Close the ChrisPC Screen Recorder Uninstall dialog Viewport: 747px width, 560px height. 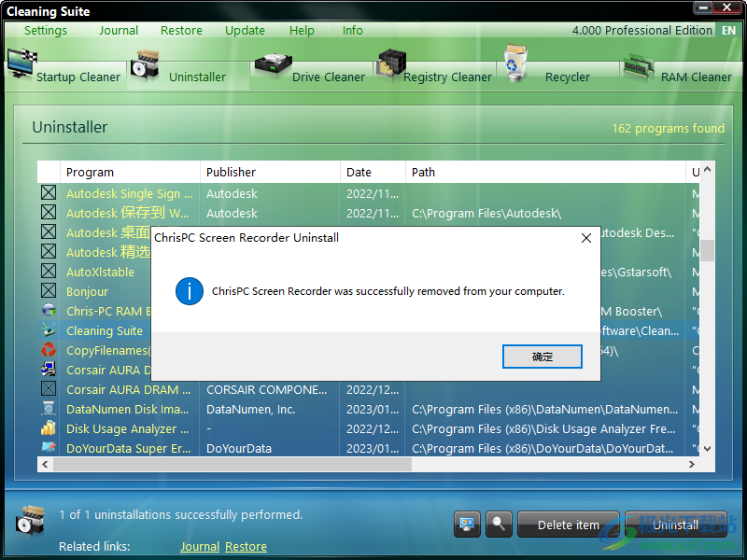click(586, 238)
